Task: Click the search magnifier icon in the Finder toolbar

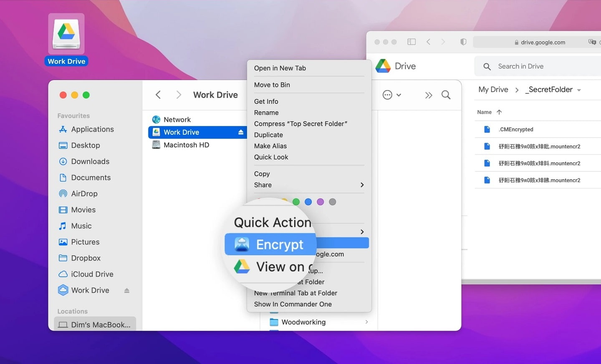Action: pos(446,95)
